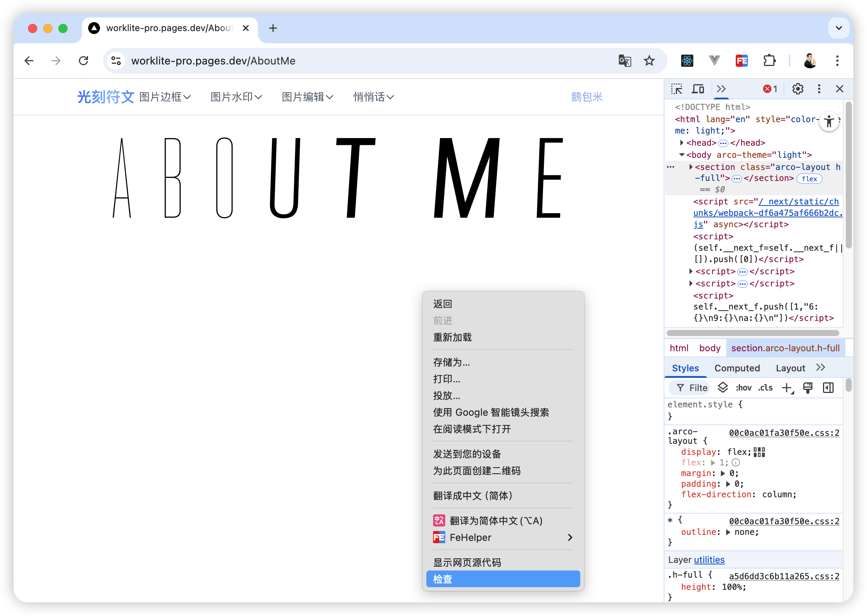Toggle the .cls element classes panel
867x616 pixels.
click(765, 388)
